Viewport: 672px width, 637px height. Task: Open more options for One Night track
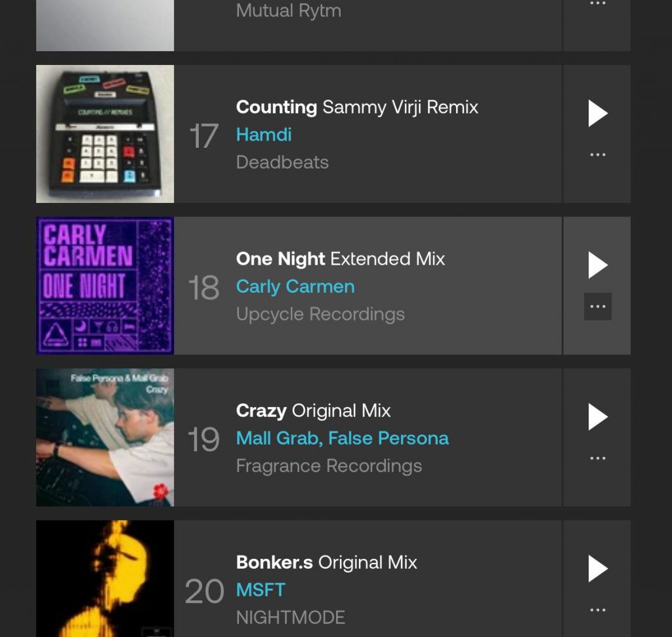coord(597,306)
